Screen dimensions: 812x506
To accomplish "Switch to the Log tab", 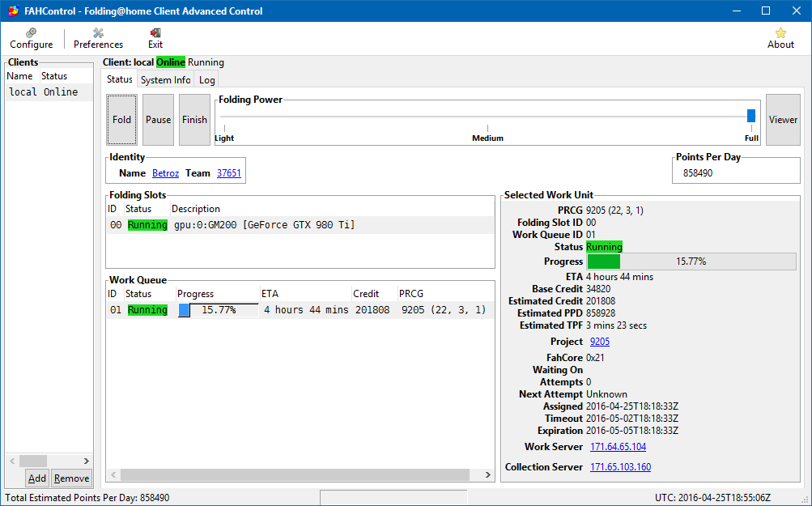I will click(x=206, y=80).
